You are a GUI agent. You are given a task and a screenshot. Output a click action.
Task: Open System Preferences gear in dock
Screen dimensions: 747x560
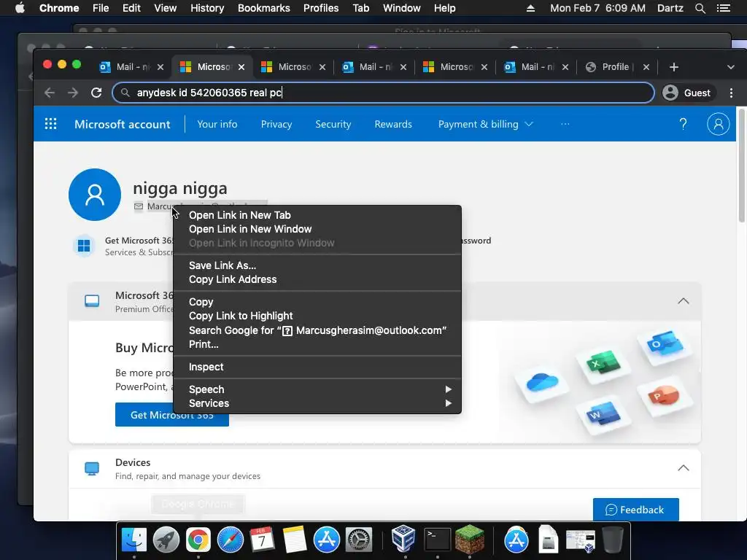click(358, 540)
